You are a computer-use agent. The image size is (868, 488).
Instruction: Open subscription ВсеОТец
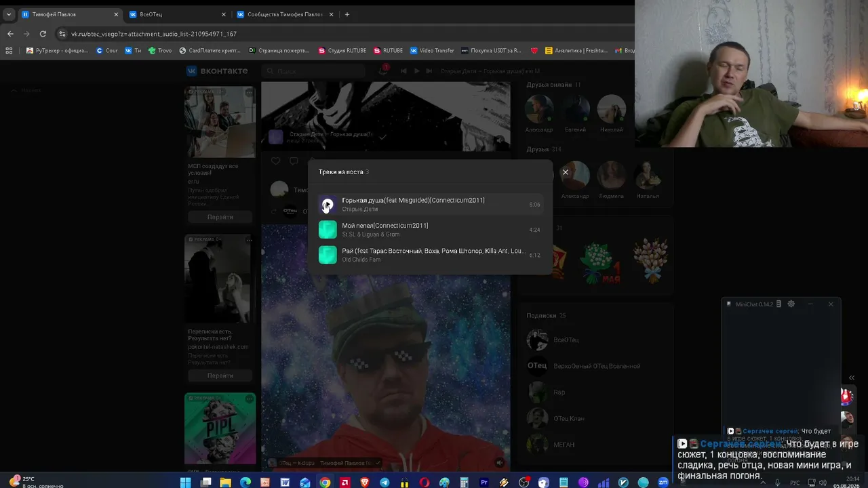[566, 340]
